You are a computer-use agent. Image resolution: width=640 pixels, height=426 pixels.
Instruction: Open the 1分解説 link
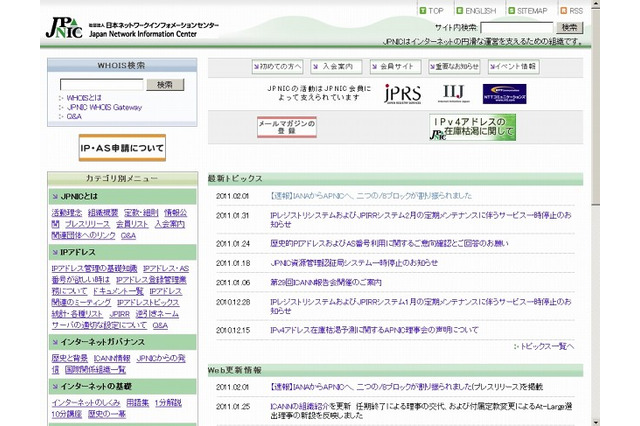coord(168,403)
